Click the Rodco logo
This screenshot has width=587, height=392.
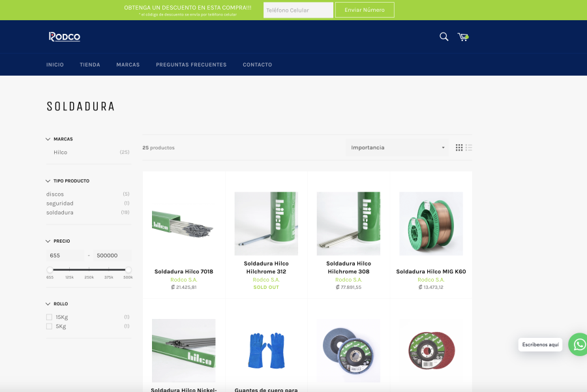click(65, 37)
